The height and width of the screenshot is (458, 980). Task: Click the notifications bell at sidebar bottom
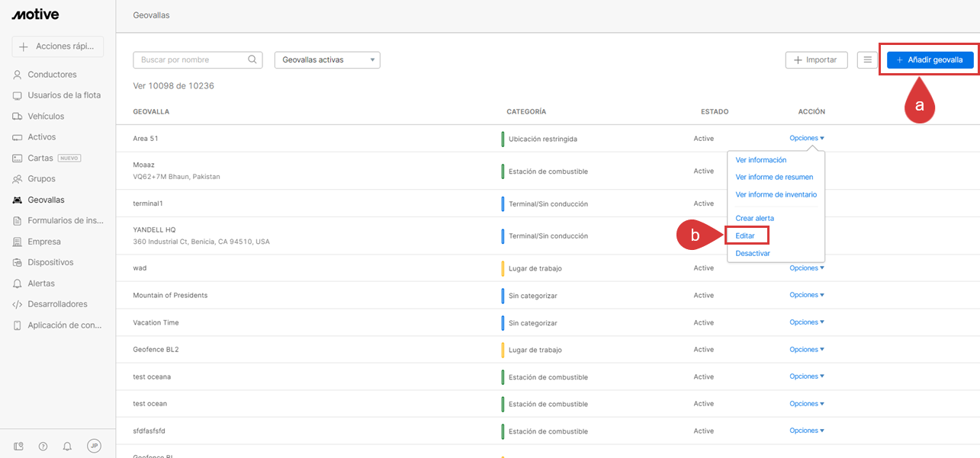pos(67,446)
